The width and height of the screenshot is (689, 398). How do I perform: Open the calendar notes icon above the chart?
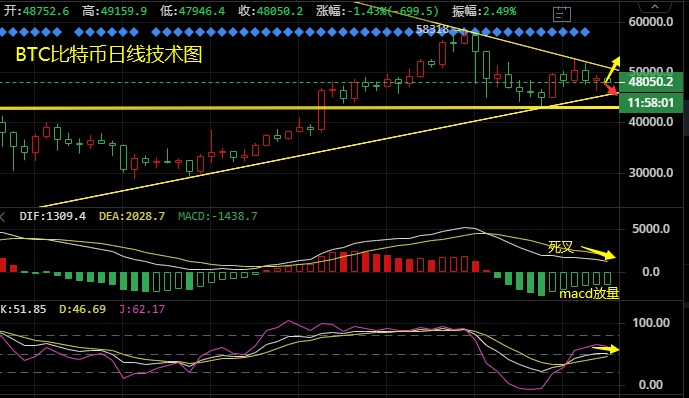pyautogui.click(x=562, y=14)
